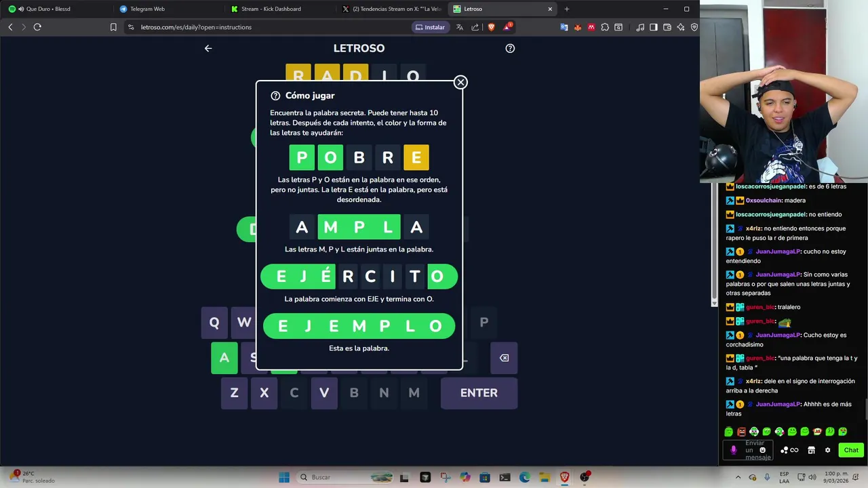Open the extensions puzzle piece menu

[605, 27]
